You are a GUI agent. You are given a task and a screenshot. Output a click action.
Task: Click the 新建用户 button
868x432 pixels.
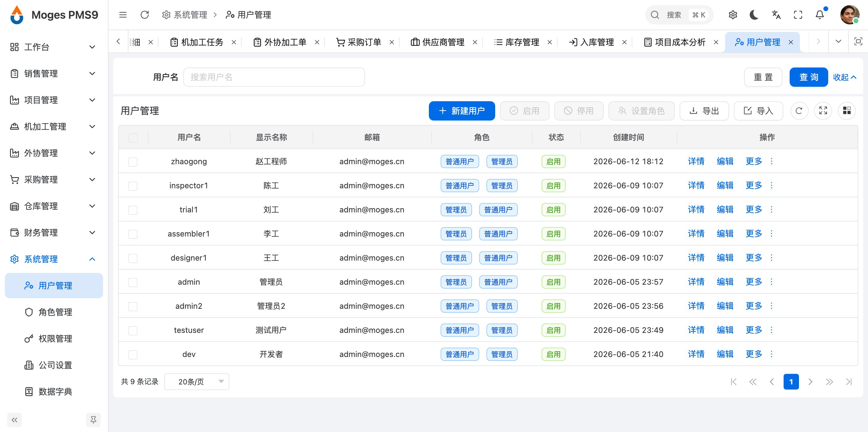(x=462, y=111)
